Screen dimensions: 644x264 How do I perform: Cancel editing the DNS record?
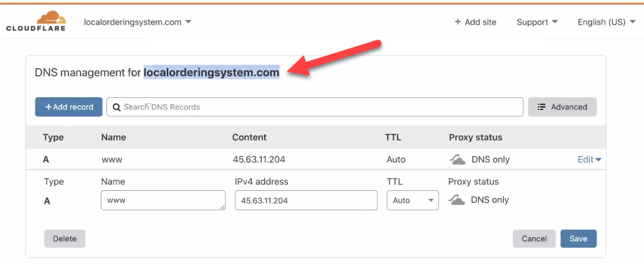(534, 238)
